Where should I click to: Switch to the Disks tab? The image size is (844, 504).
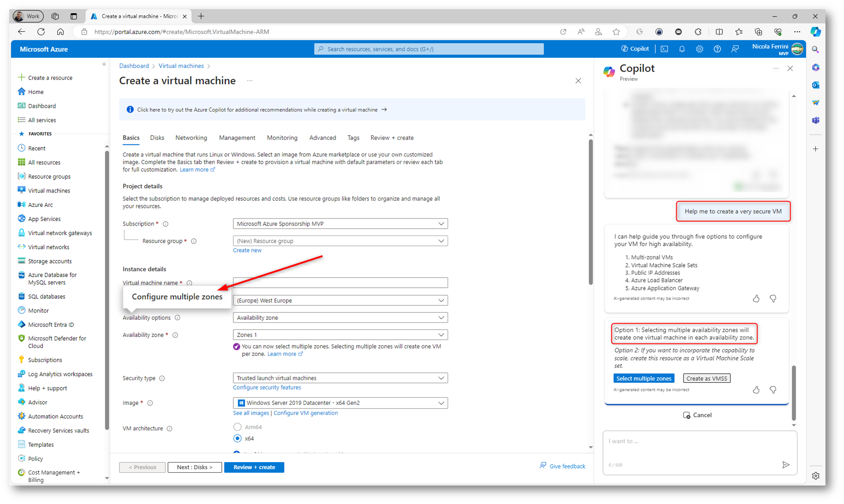click(x=157, y=138)
